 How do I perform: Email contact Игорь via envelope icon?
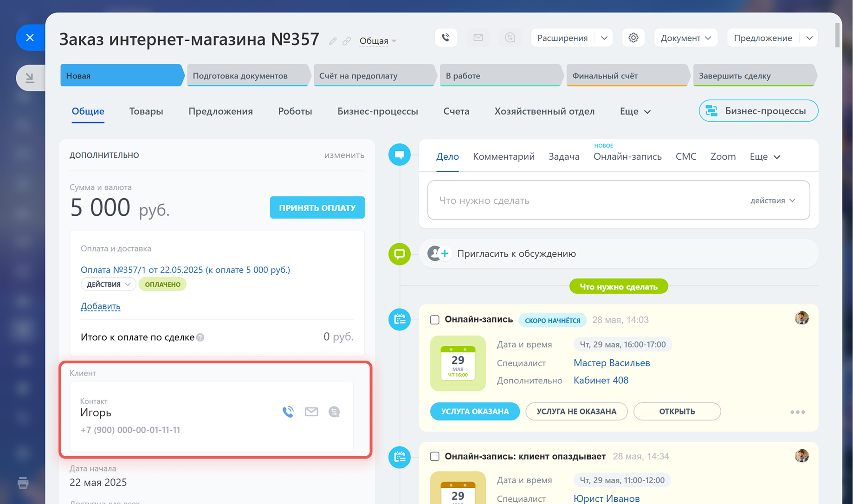point(311,412)
